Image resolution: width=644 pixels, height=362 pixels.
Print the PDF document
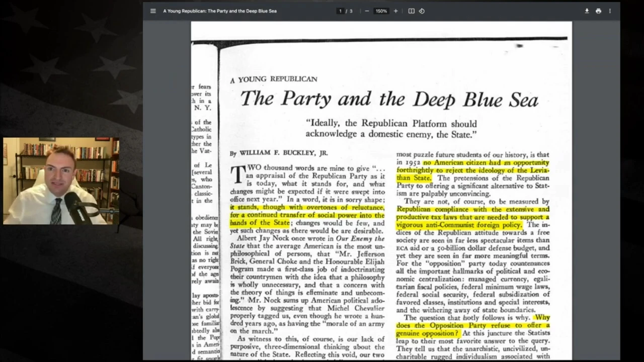(x=598, y=11)
